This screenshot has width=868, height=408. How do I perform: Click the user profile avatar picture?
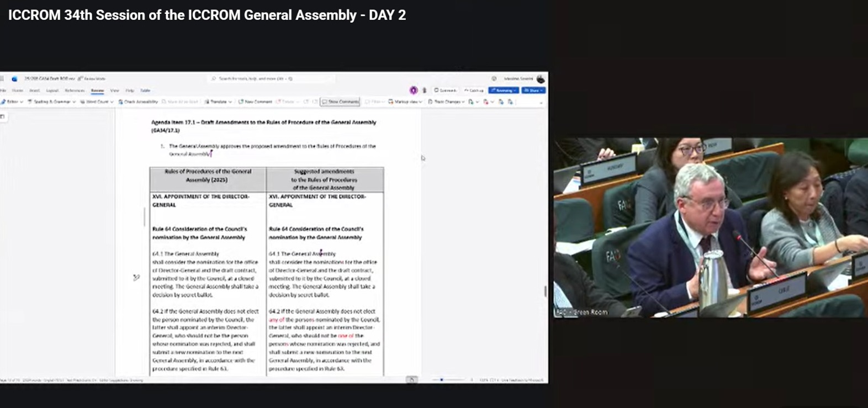point(541,79)
